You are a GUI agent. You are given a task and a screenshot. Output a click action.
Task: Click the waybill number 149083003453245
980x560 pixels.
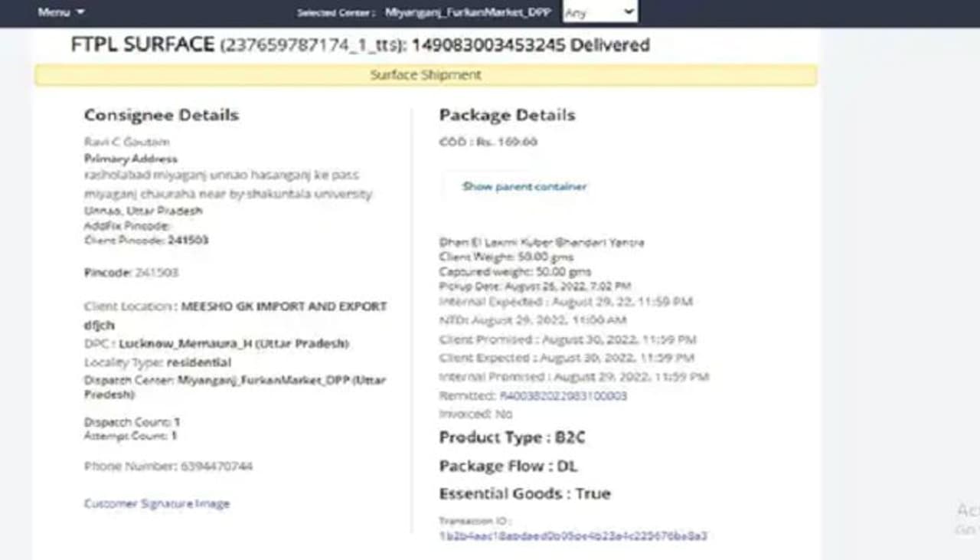(x=488, y=45)
